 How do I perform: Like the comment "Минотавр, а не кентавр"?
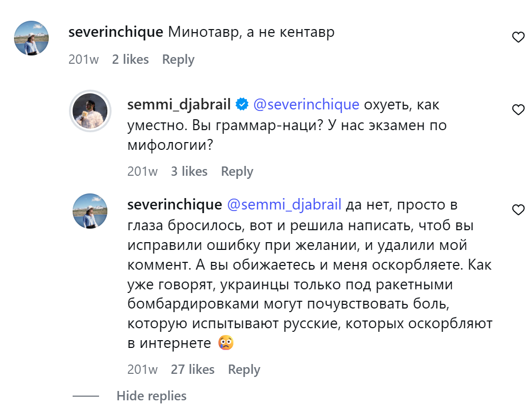click(518, 37)
